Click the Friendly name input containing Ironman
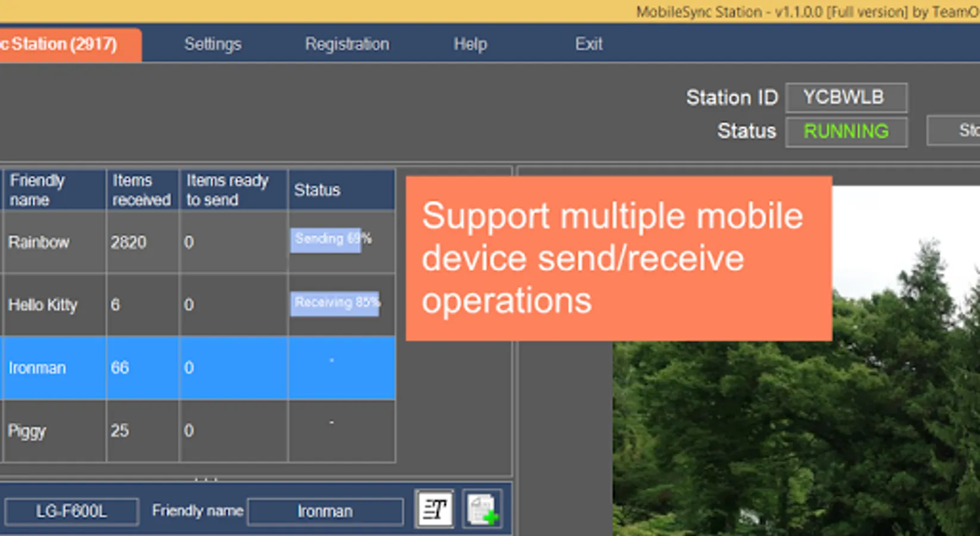The height and width of the screenshot is (536, 980). [325, 512]
